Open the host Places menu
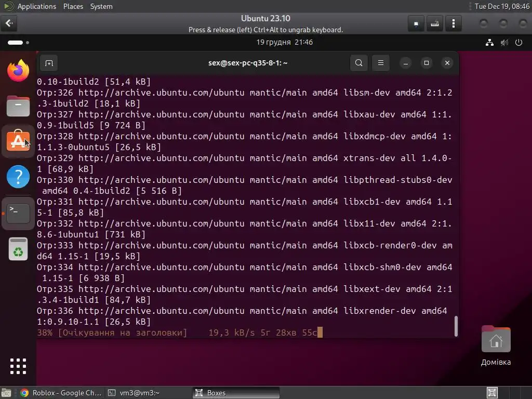Screen dimensions: 532x399 click(x=73, y=6)
